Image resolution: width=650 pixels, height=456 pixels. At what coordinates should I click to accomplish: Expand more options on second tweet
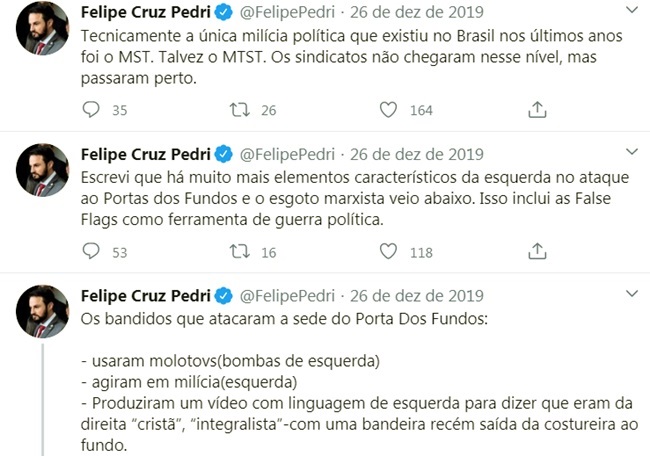click(x=629, y=153)
